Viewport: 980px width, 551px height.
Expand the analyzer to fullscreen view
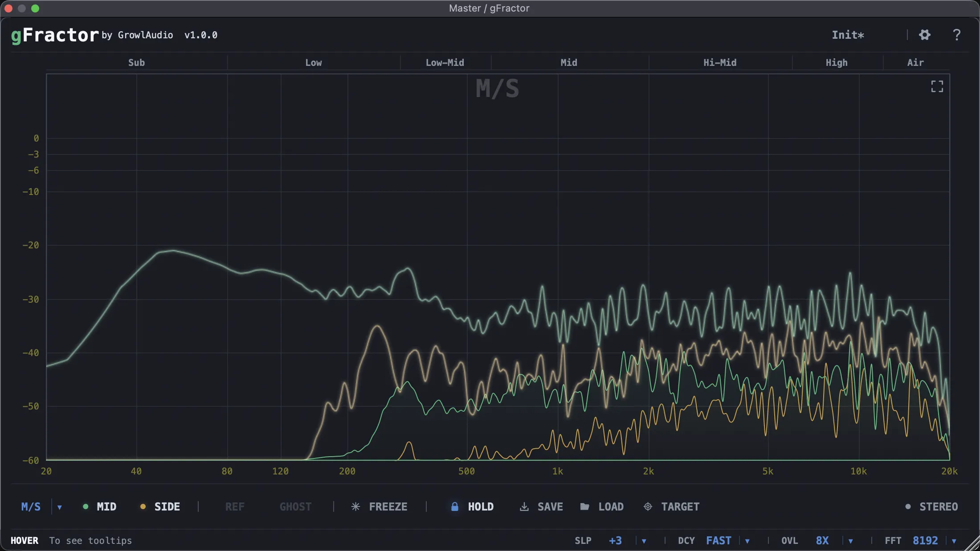point(937,86)
